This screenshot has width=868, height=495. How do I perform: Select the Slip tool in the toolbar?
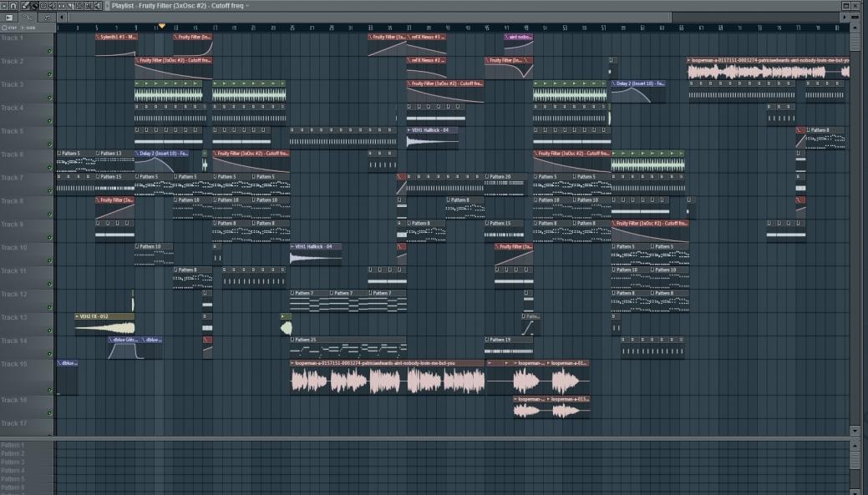coord(61,5)
